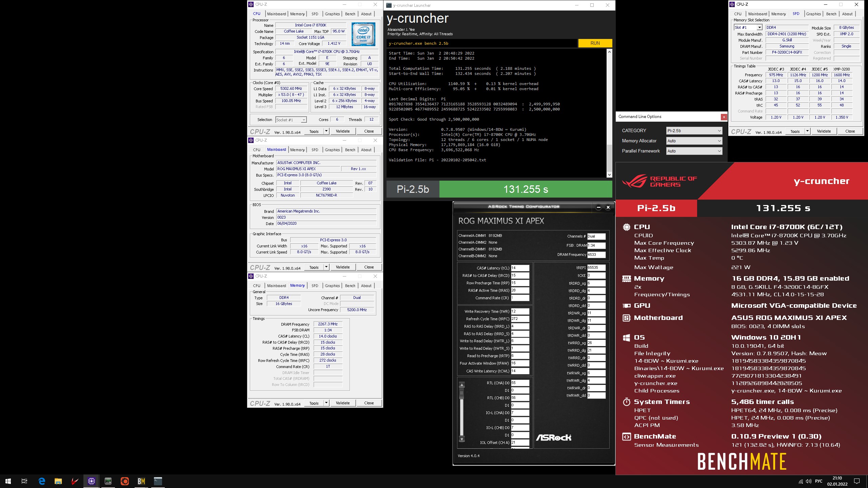Click the GPU section icon in BenchMate
Image resolution: width=868 pixels, height=488 pixels.
coord(627,306)
